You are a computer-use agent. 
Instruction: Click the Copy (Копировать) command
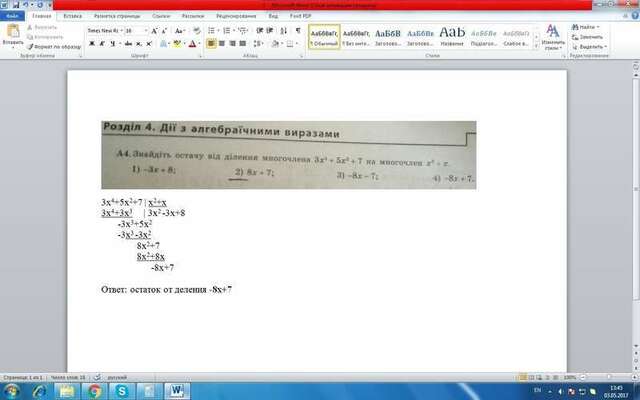[45, 37]
